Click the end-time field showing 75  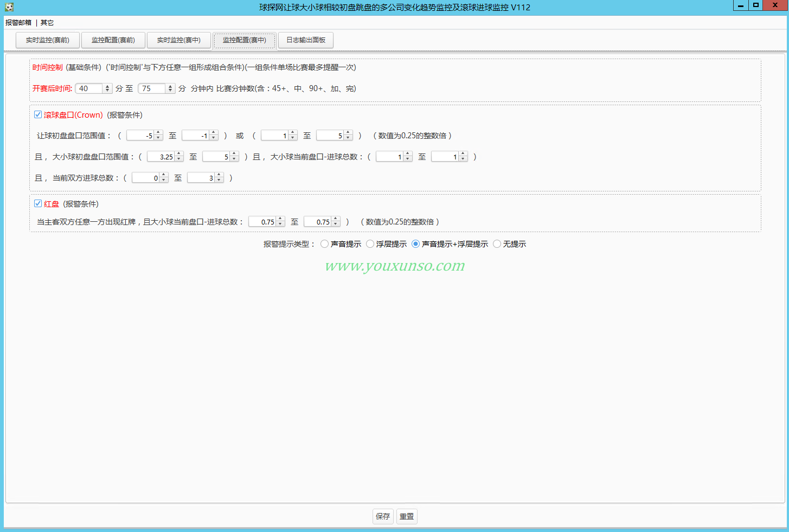click(x=152, y=88)
